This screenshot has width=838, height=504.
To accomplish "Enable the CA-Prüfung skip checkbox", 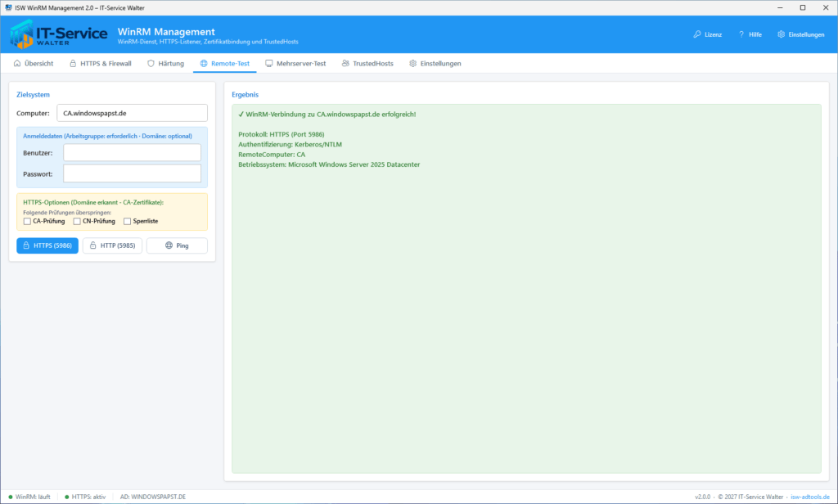I will 27,221.
